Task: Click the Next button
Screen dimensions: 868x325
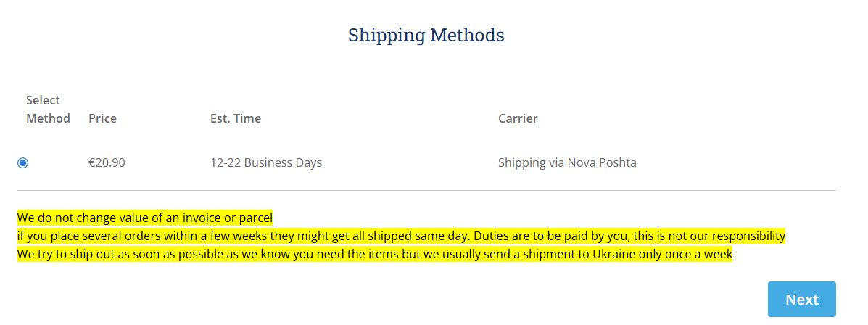Action: [801, 300]
